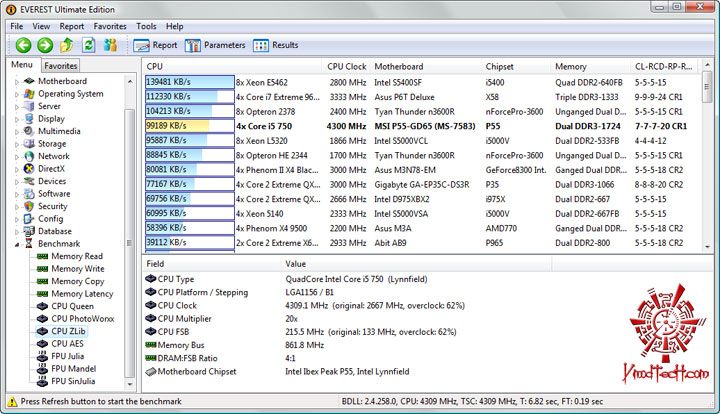Select the Database tree icon
Viewport: 720px width, 414px height.
[29, 231]
